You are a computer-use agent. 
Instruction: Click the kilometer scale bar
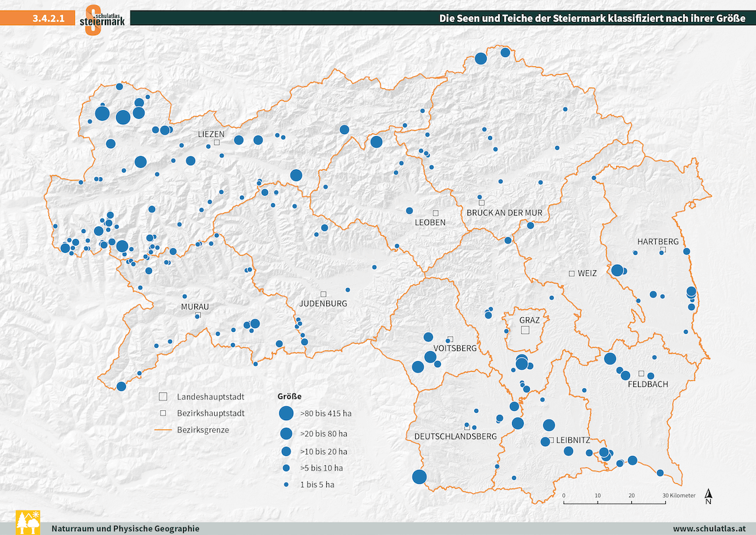614,503
